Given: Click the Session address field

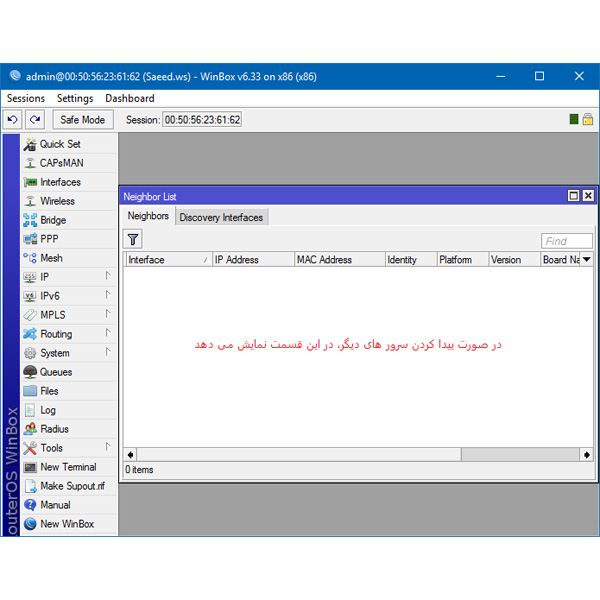Looking at the screenshot, I should coord(202,120).
